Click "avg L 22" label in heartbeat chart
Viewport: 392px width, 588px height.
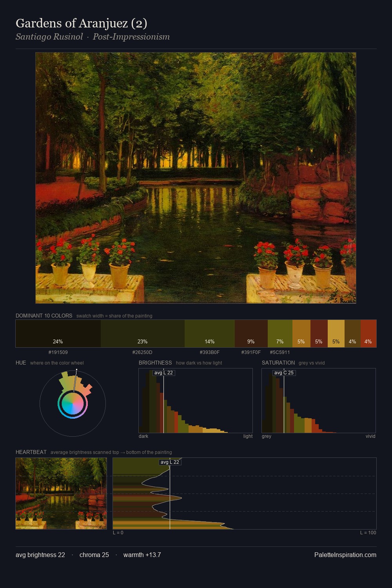[x=170, y=462]
